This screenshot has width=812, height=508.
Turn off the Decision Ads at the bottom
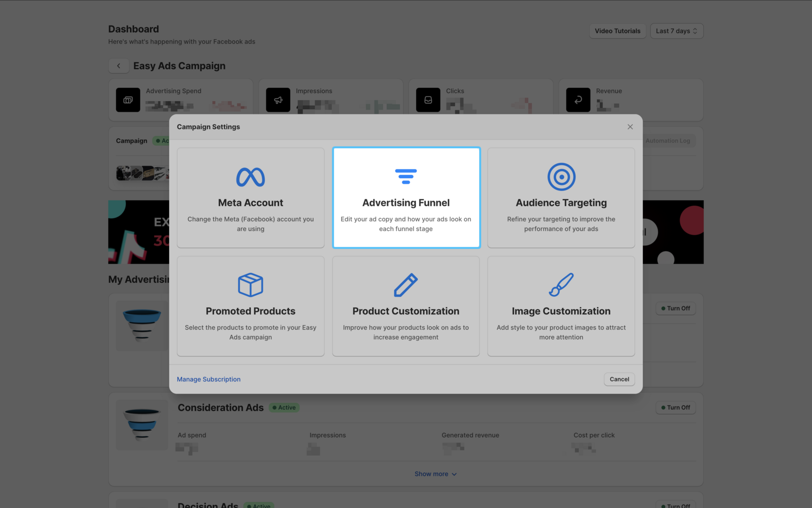point(676,504)
